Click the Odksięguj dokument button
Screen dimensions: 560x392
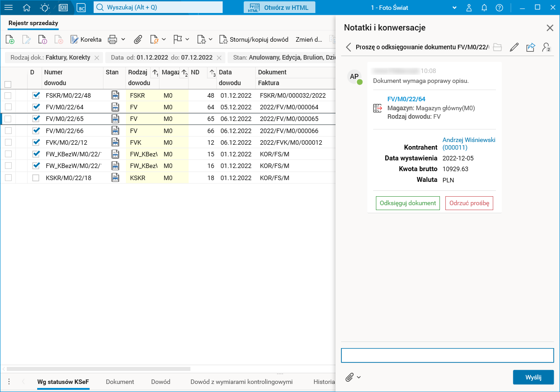[408, 203]
